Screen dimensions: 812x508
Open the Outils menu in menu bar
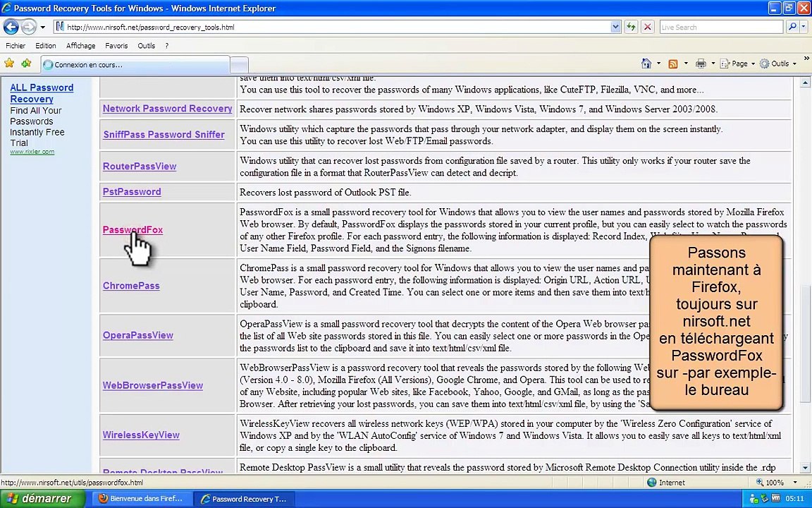[146, 46]
